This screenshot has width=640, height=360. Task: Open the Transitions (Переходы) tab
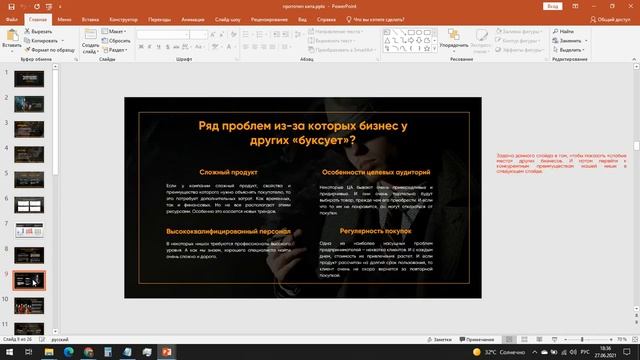[x=159, y=19]
